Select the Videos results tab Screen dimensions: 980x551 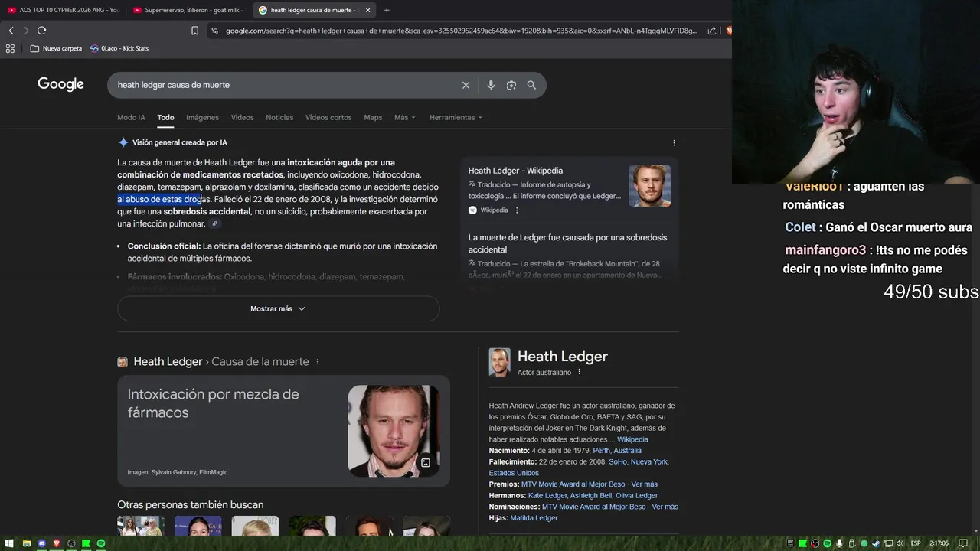242,117
